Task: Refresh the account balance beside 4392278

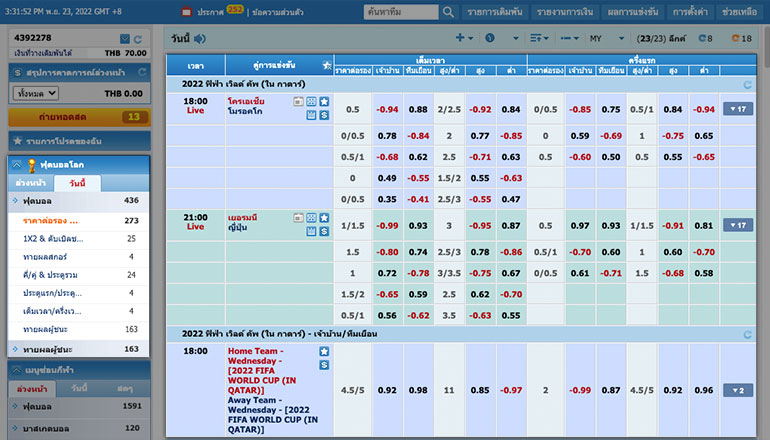Action: click(x=138, y=39)
